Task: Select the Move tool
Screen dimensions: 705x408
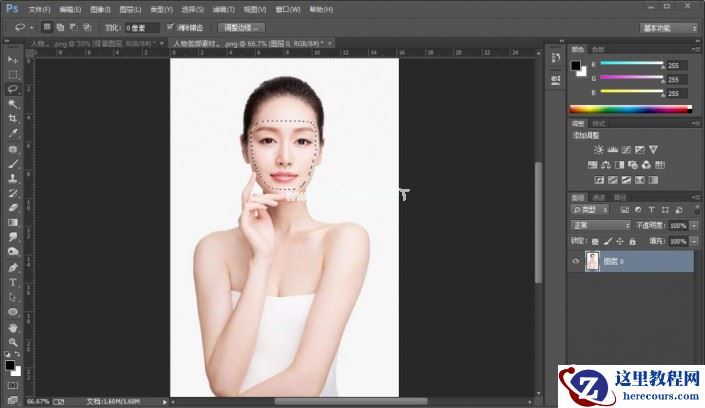Action: tap(13, 60)
